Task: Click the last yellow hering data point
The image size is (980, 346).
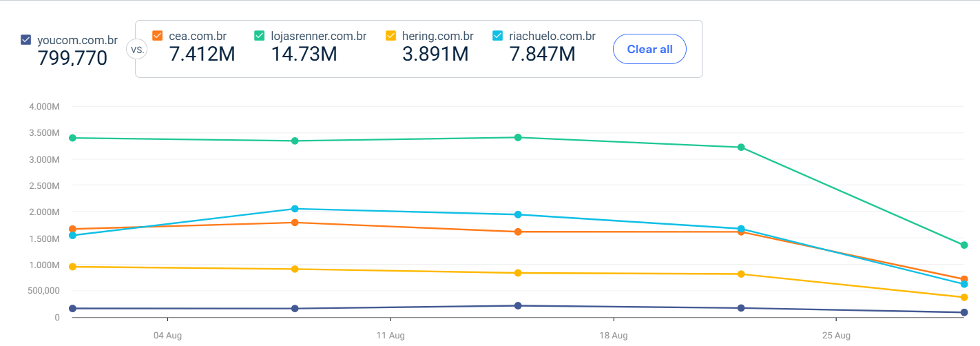Action: (964, 298)
